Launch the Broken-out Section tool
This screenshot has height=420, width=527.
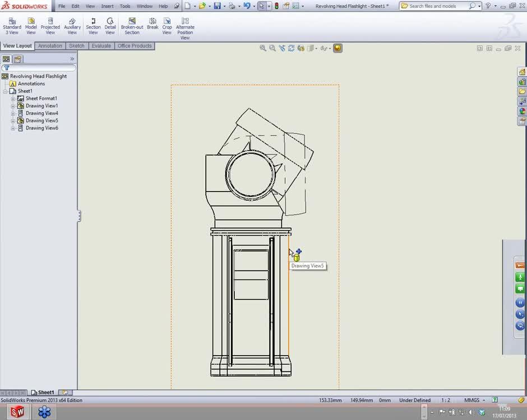[x=132, y=25]
